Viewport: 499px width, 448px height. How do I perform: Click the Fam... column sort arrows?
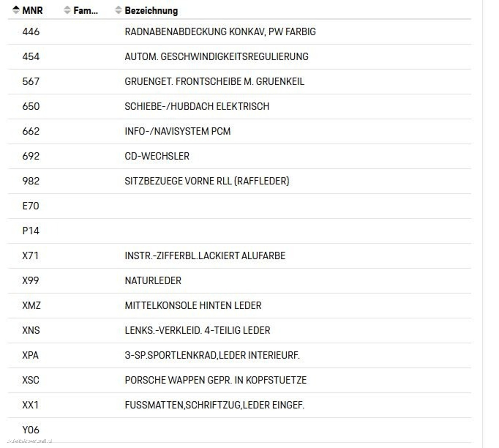point(67,10)
